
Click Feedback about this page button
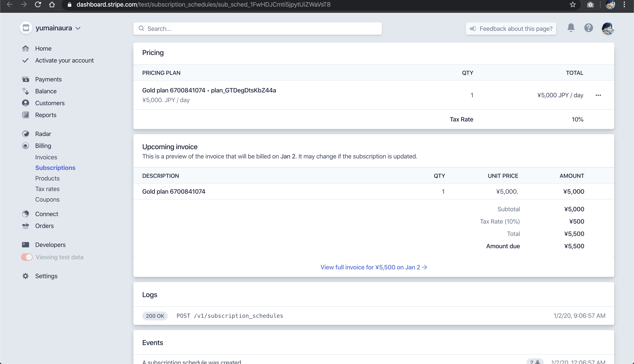[511, 29]
